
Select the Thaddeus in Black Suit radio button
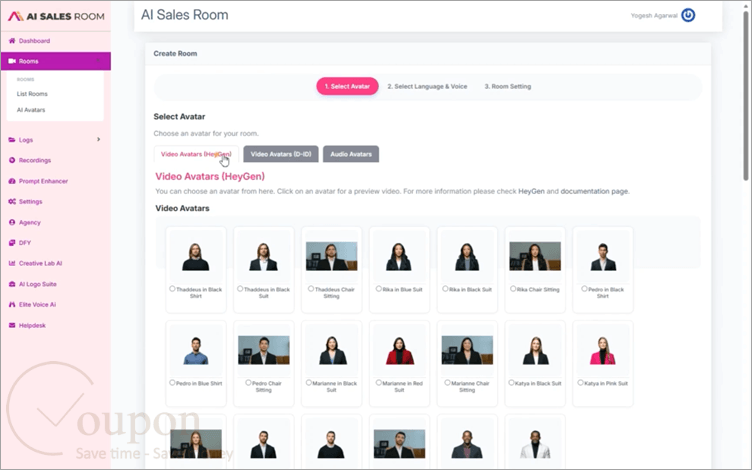[x=240, y=289]
